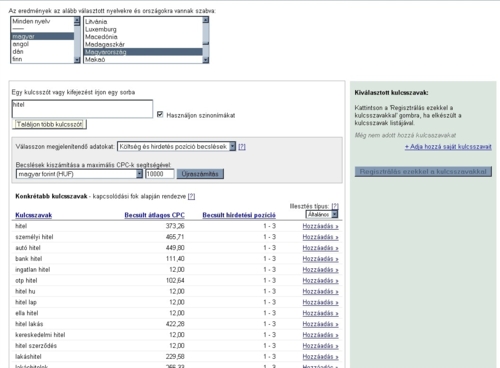Sort by the 'Becsült átlagos CPC' column header
Viewport: 500px width, 368px height.
click(x=154, y=215)
